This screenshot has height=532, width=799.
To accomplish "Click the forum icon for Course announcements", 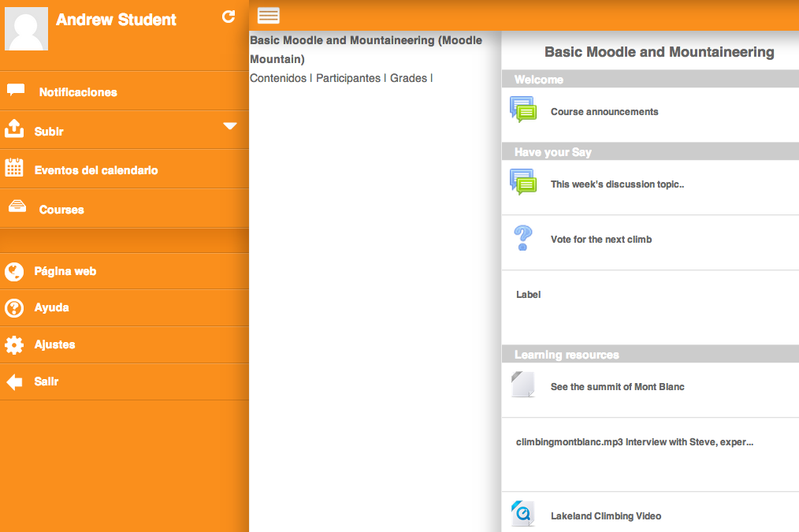I will tap(523, 110).
